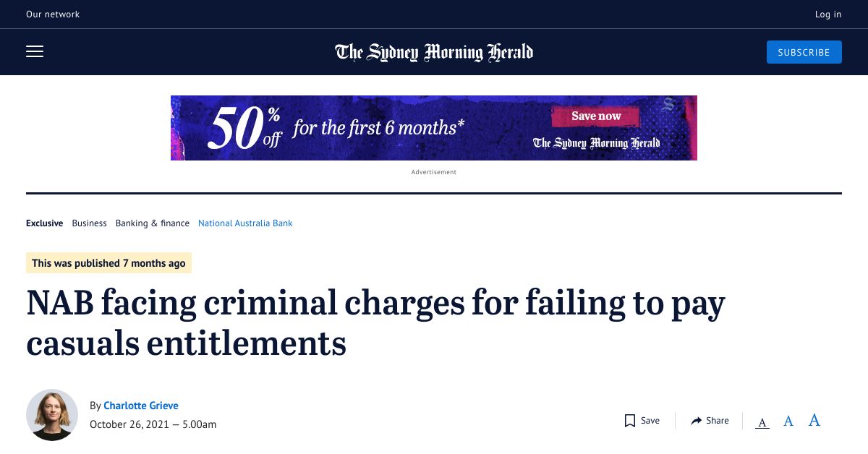
Task: Open the Banking & finance section
Action: [x=152, y=223]
